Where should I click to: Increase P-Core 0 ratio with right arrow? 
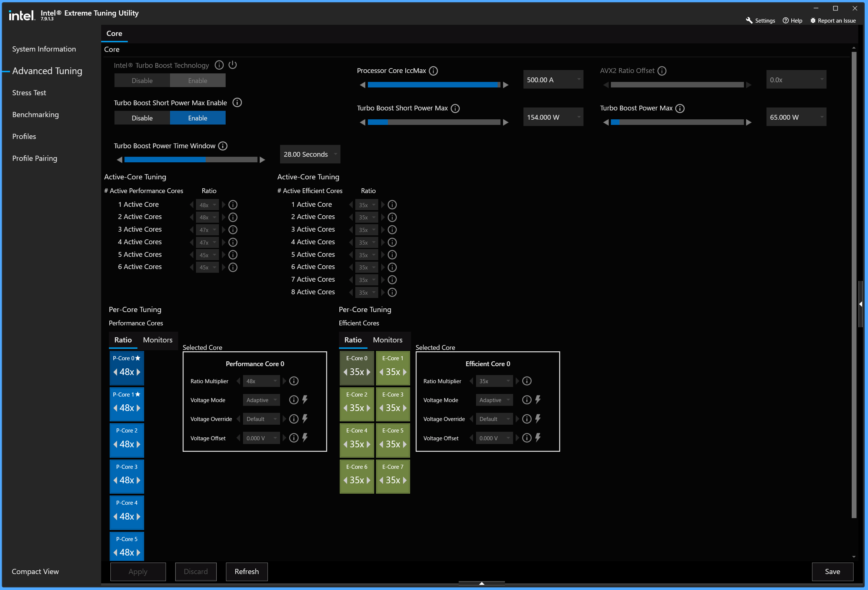[x=139, y=372]
